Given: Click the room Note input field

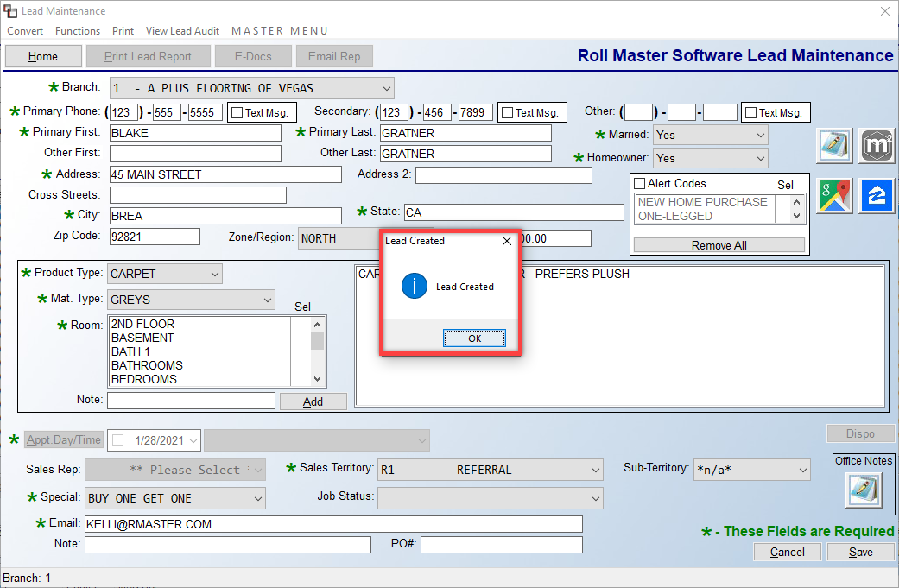Looking at the screenshot, I should coord(191,401).
